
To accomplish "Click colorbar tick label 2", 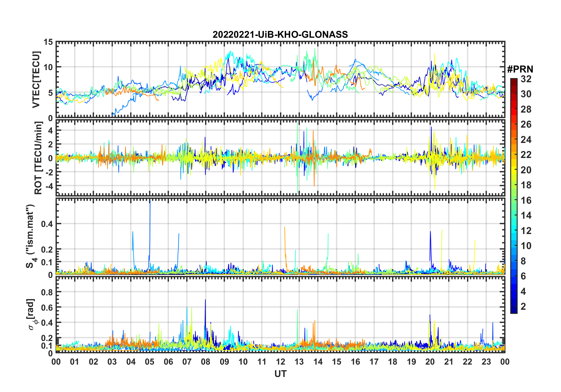I will [523, 307].
